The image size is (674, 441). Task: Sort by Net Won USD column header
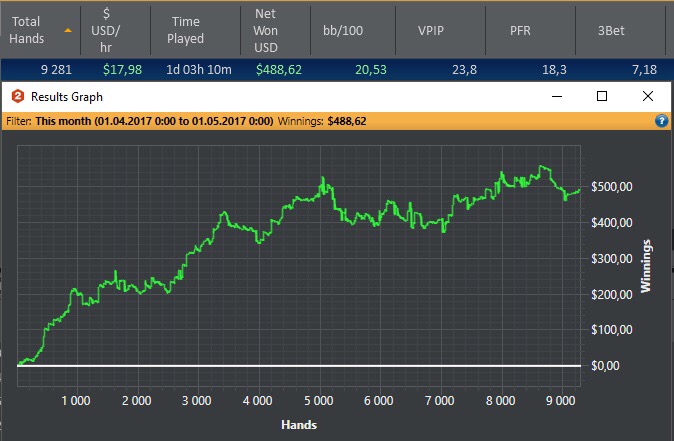pyautogui.click(x=276, y=30)
